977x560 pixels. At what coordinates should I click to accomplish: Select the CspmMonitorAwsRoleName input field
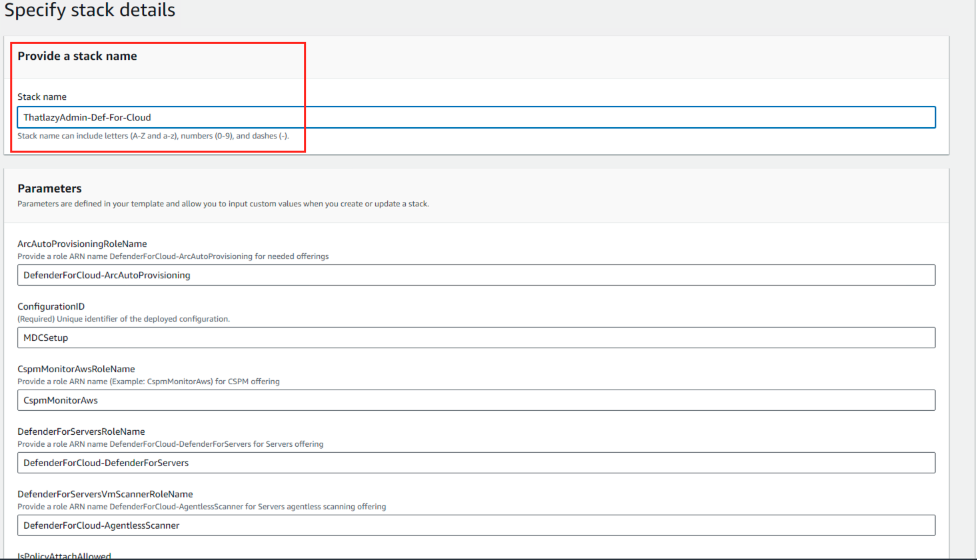tap(476, 400)
